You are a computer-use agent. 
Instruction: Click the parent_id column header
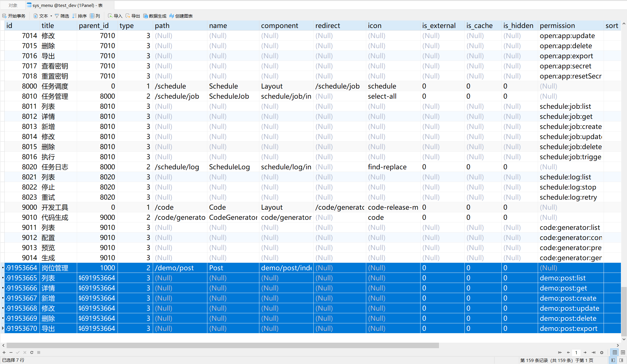97,26
